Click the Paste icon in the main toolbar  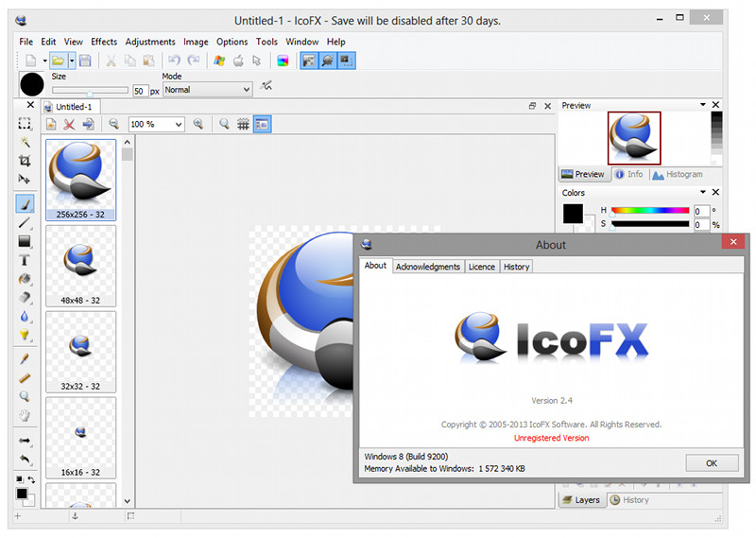coord(149,61)
